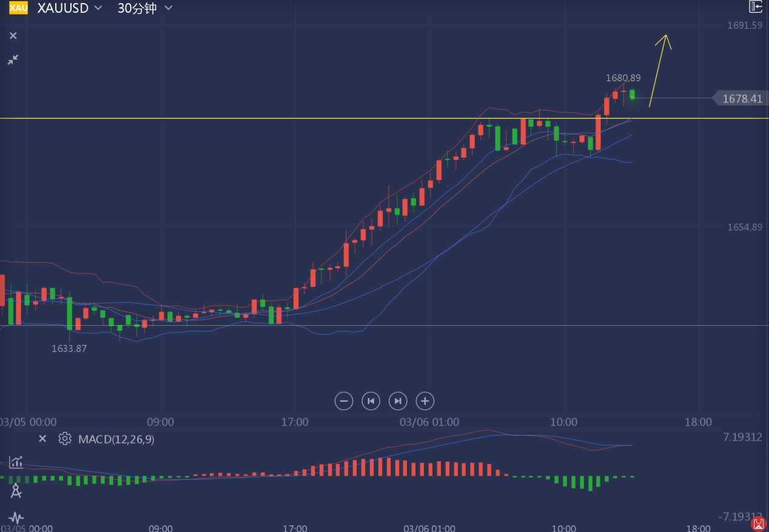
Task: Step forward using the skip-next chart button
Action: (x=398, y=401)
